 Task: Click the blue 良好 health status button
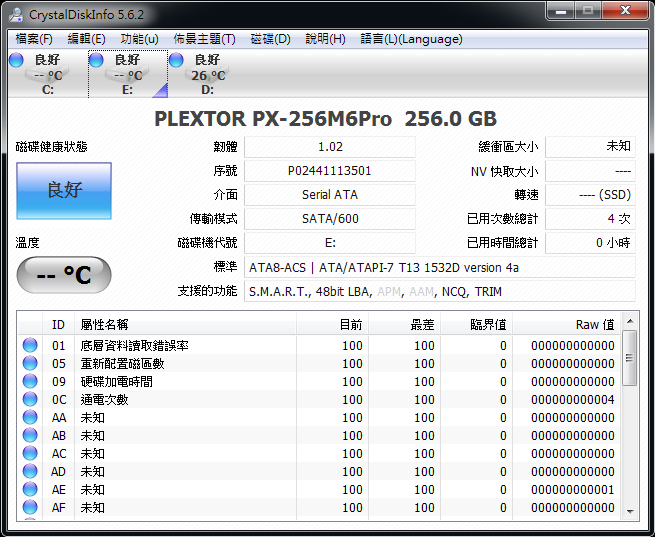coord(64,191)
